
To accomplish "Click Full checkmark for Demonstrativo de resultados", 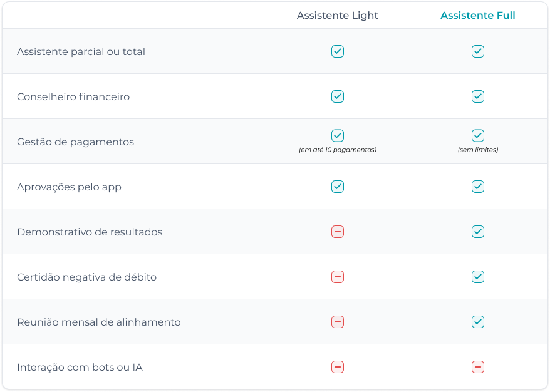I will tap(478, 232).
